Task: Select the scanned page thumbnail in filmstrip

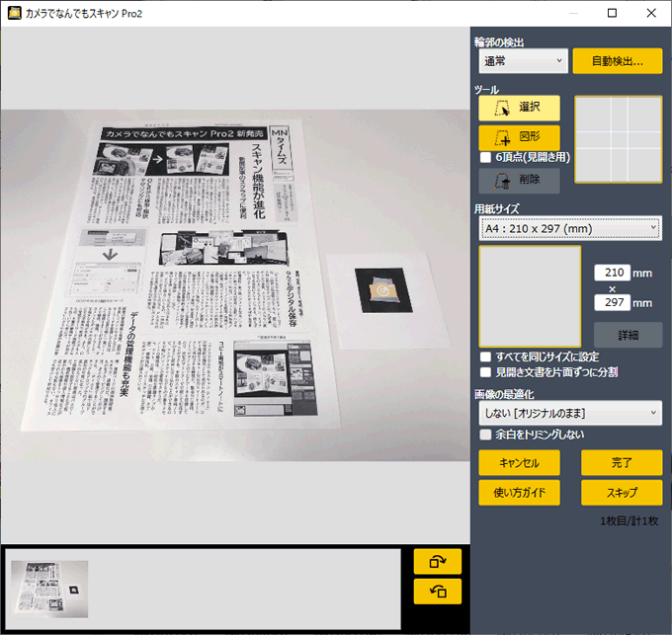Action: click(49, 590)
